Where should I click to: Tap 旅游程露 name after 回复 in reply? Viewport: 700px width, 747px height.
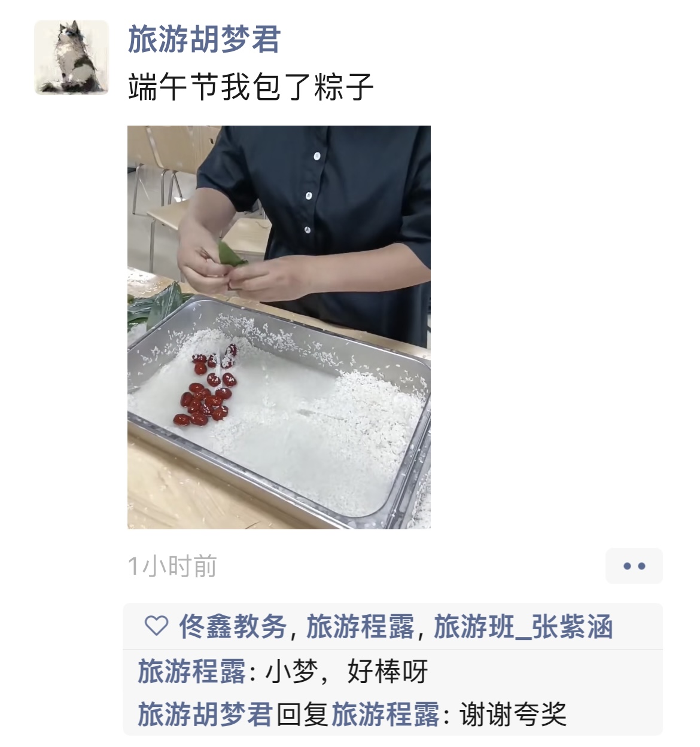pos(386,714)
